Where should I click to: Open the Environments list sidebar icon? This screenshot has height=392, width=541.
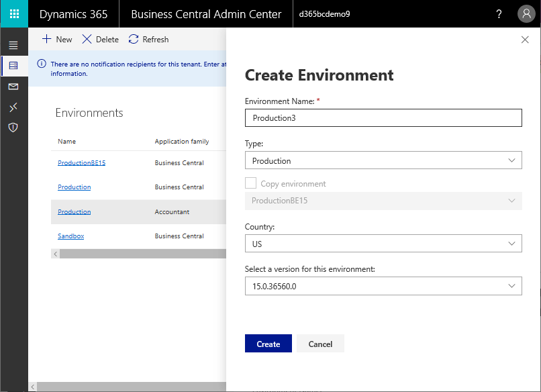click(13, 66)
